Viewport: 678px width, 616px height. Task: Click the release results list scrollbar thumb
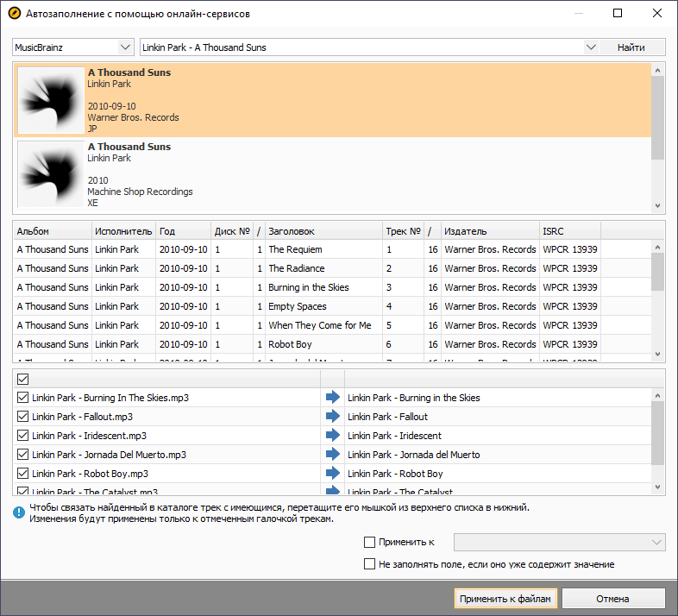(657, 117)
